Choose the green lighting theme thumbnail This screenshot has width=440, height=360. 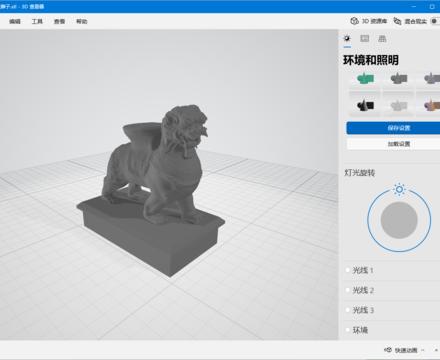point(365,79)
